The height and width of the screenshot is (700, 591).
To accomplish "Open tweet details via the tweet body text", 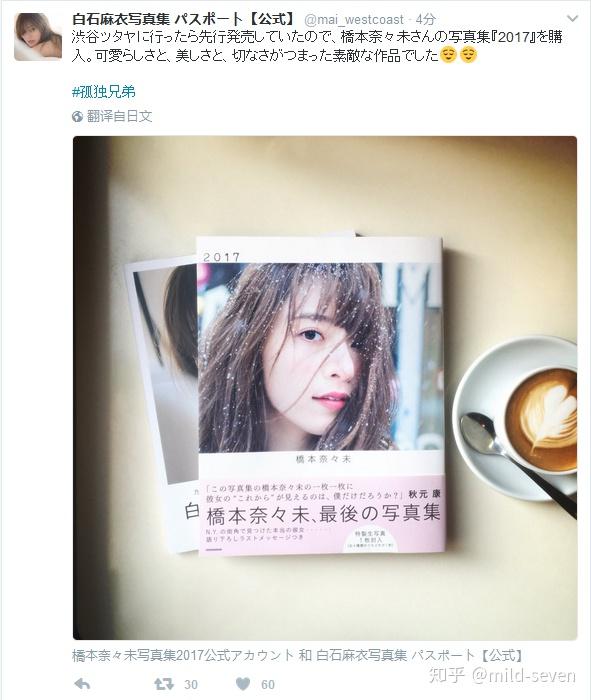I will coord(317,46).
